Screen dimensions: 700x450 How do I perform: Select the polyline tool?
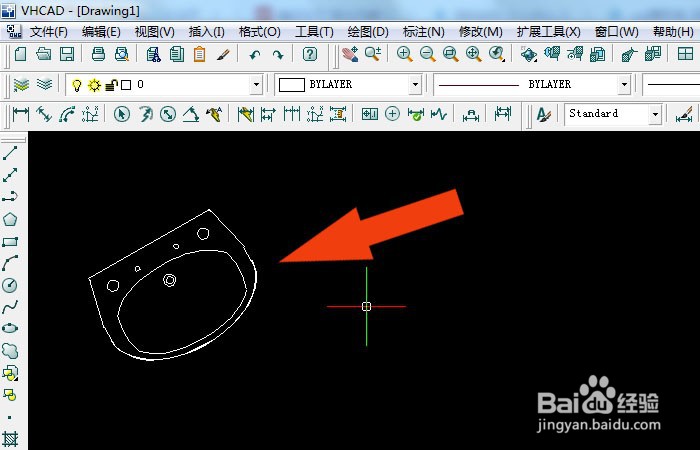tap(10, 196)
